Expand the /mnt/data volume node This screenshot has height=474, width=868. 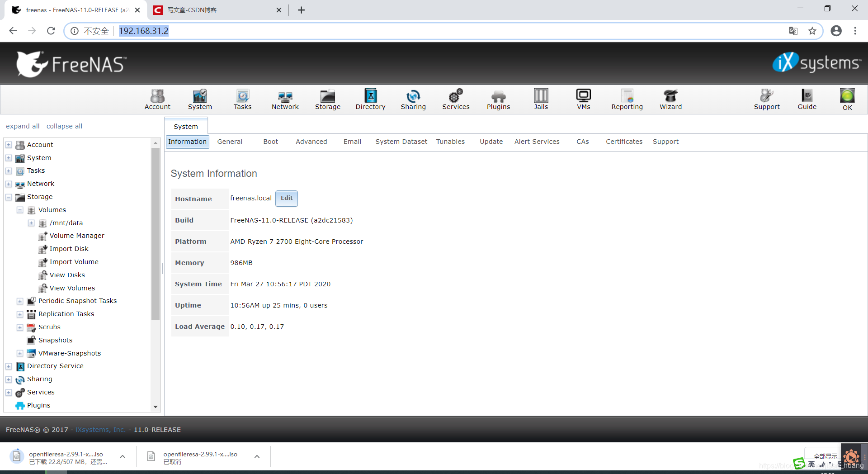point(31,223)
